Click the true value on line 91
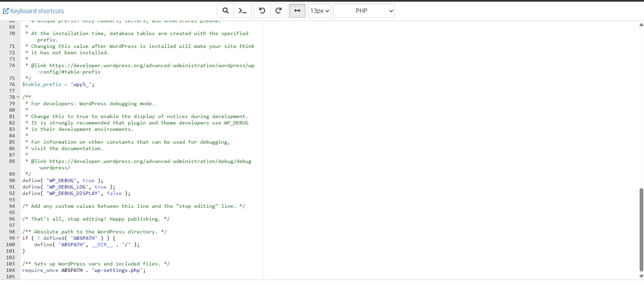This screenshot has width=644, height=284. pos(101,187)
